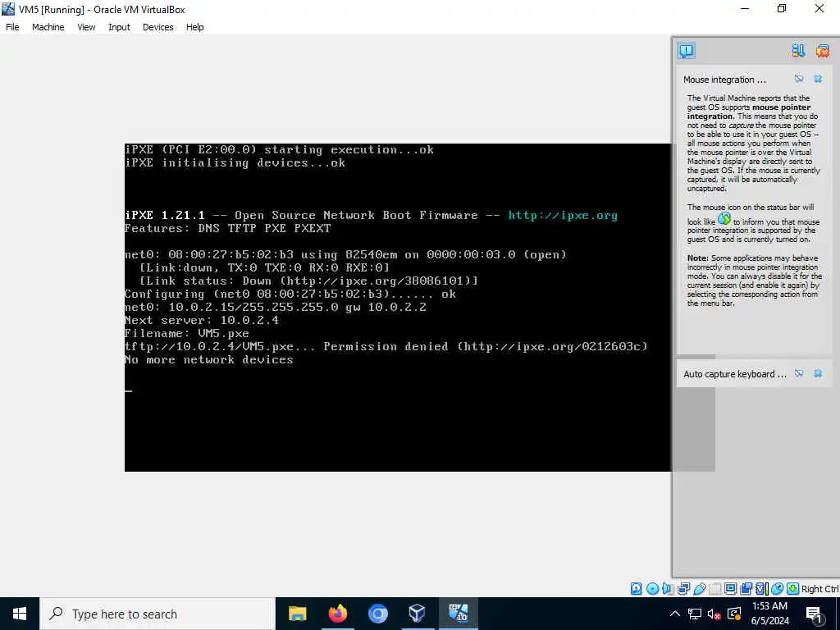Click the keyboard capture status icon
Screen dimensions: 840x630
[793, 589]
